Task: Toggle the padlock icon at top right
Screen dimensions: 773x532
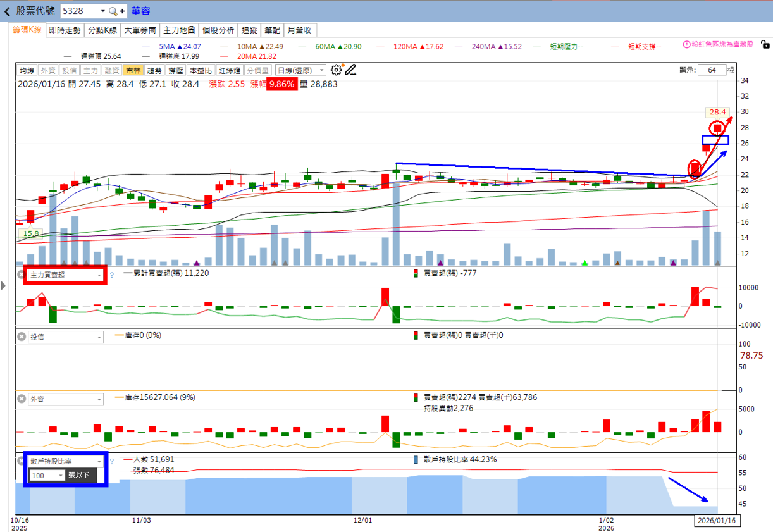Action: coord(765,45)
